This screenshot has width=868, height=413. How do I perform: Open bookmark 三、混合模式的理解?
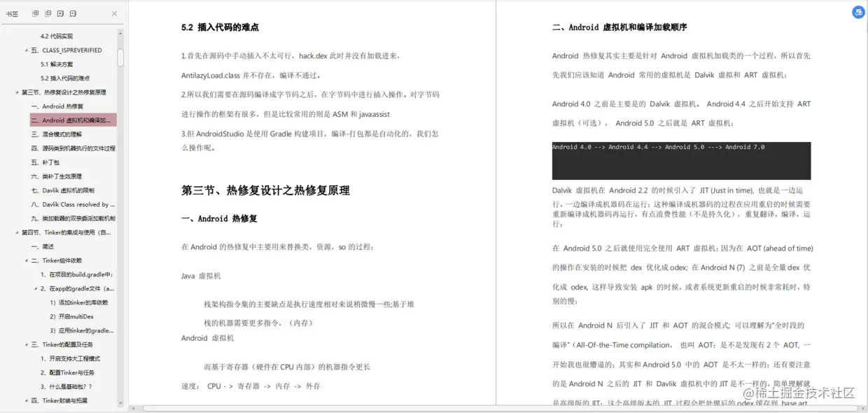(x=56, y=134)
